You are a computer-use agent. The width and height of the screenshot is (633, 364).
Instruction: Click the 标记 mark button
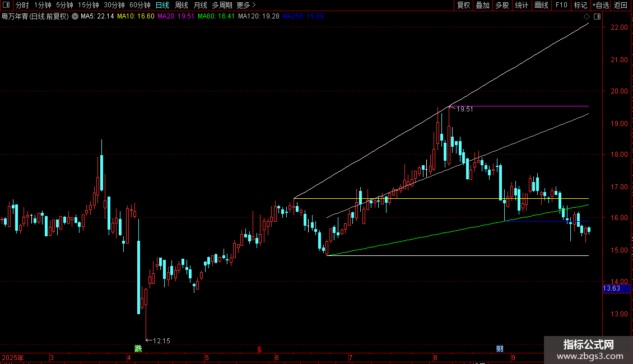[x=580, y=5]
